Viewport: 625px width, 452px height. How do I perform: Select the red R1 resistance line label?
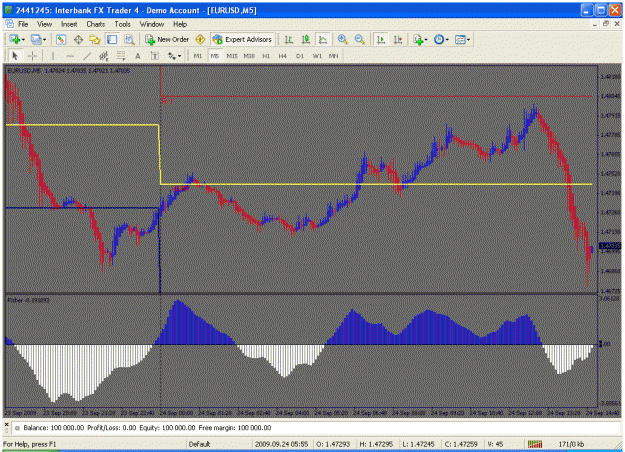coord(167,101)
